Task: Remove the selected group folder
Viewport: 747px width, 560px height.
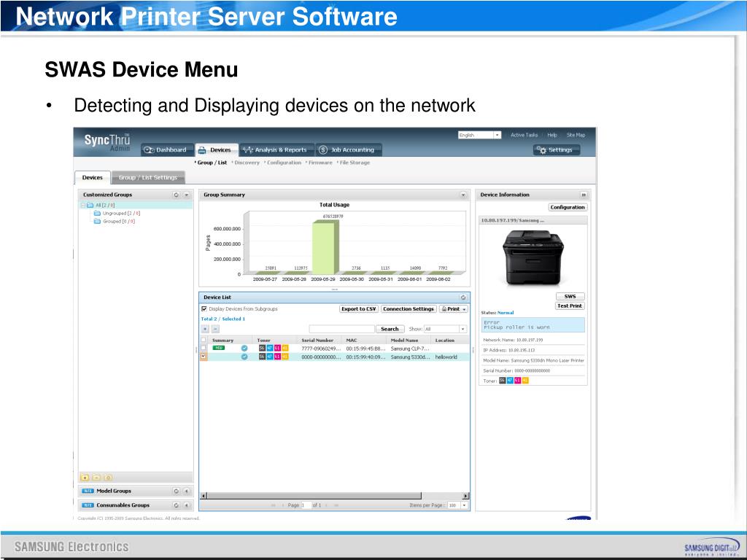Action: click(96, 478)
